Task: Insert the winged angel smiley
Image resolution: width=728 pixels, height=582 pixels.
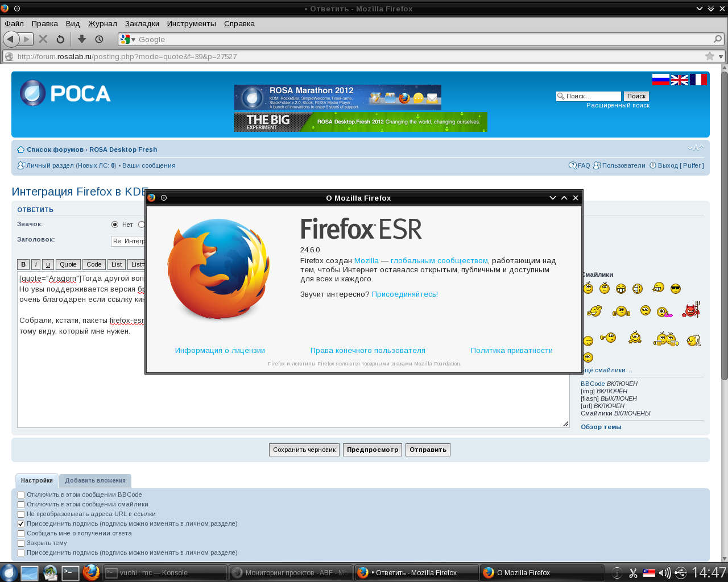Action: [693, 340]
